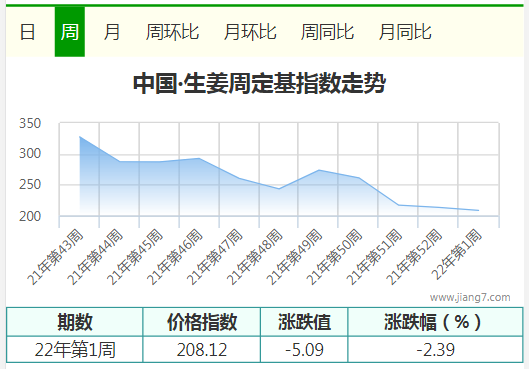The image size is (529, 369).
Task: Click the chart title 中国·生姜周定基指数走势
Action: (x=259, y=83)
